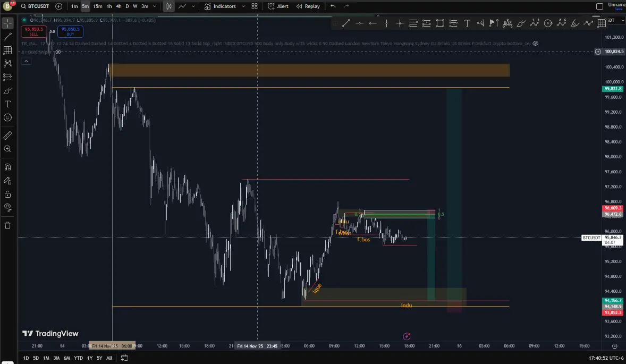Select the 4h timeframe
This screenshot has height=364, width=626.
(119, 6)
